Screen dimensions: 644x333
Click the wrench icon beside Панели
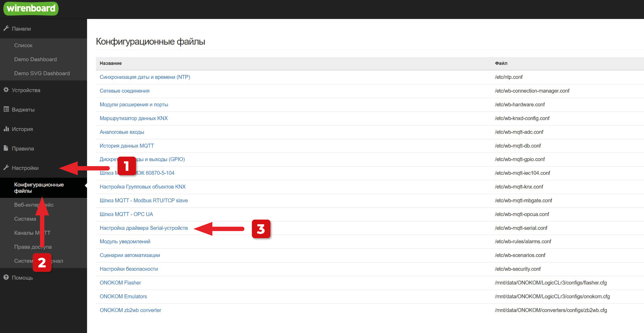click(6, 28)
